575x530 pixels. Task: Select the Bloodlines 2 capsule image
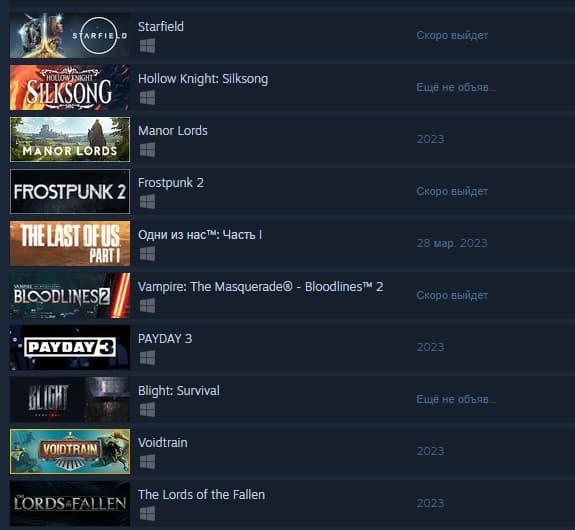pyautogui.click(x=70, y=296)
